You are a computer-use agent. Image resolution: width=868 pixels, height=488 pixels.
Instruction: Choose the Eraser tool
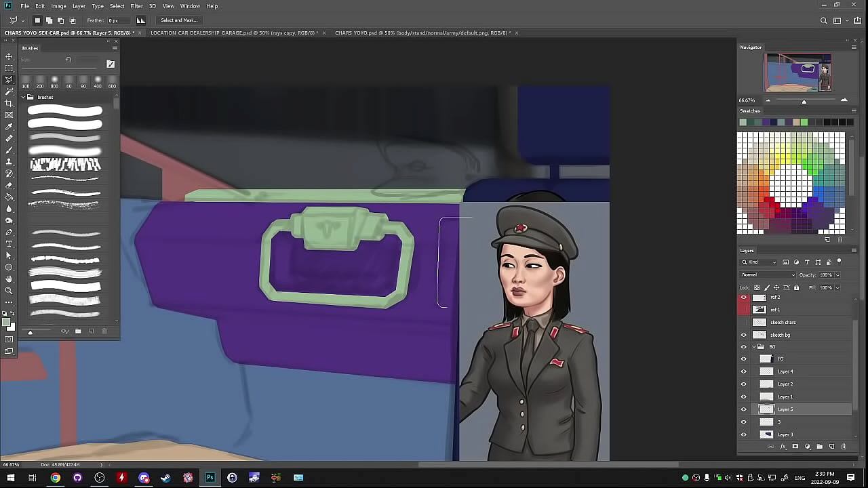coord(9,185)
